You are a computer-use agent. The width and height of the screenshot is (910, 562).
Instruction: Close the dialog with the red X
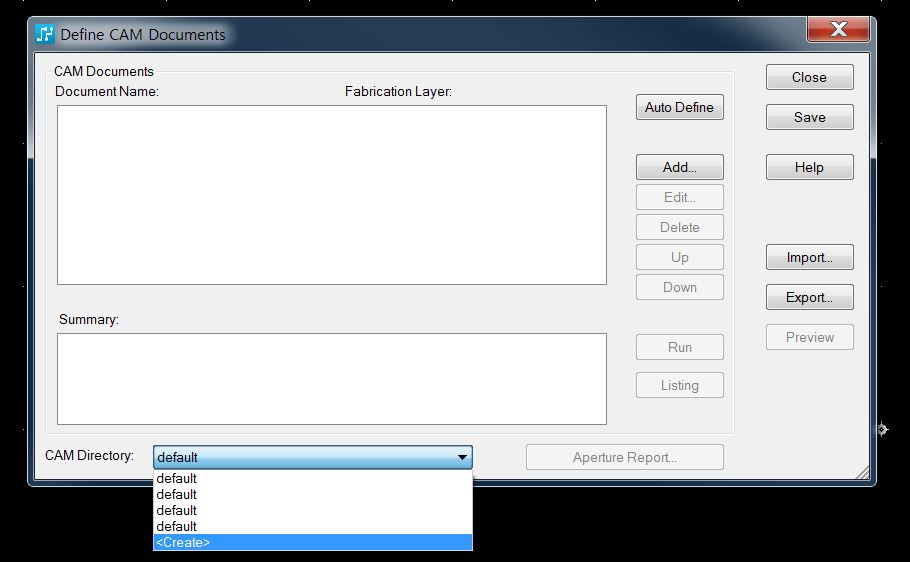click(838, 30)
